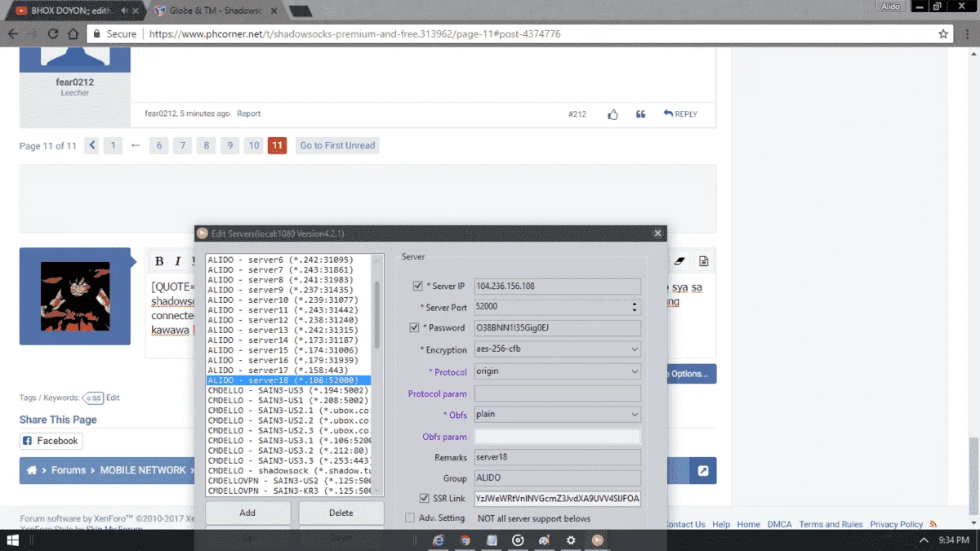This screenshot has height=551, width=980.
Task: Select the eraser remove-formatting icon in editor
Action: 679,261
